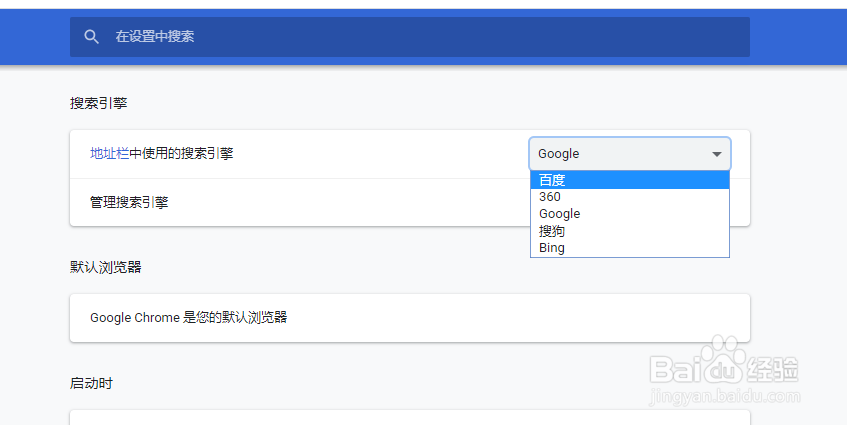Choose Bing from the dropdown options
This screenshot has width=847, height=425.
630,248
